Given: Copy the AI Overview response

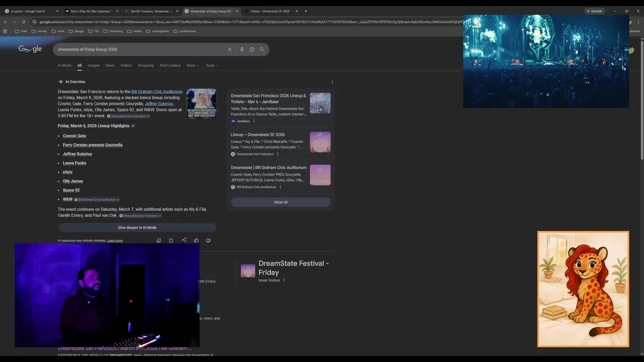Looking at the screenshot, I should [x=159, y=240].
